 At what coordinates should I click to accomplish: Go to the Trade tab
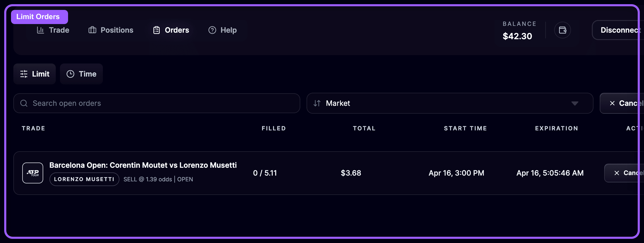[52, 30]
